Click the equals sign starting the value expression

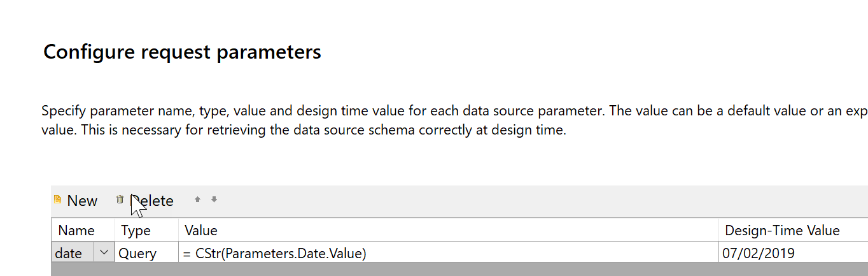tap(187, 254)
